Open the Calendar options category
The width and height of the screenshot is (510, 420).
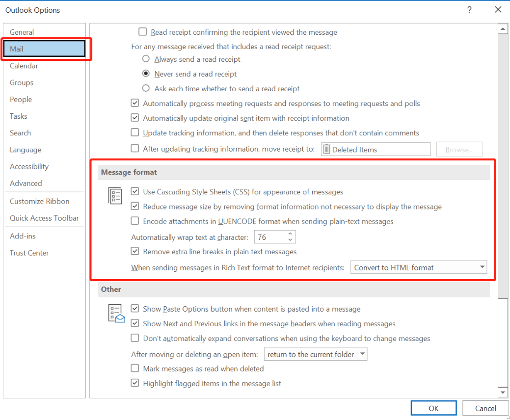pos(44,66)
